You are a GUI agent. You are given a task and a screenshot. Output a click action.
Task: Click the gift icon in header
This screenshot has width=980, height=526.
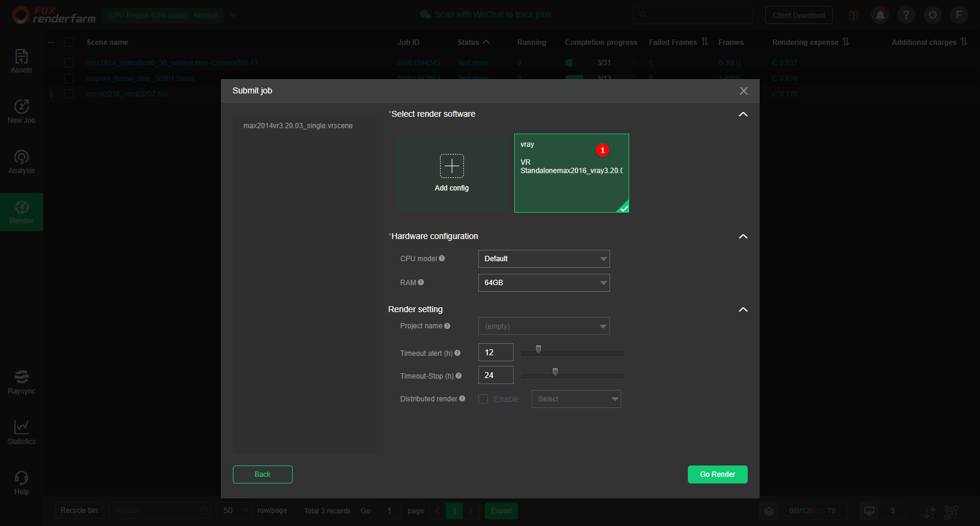pos(854,15)
